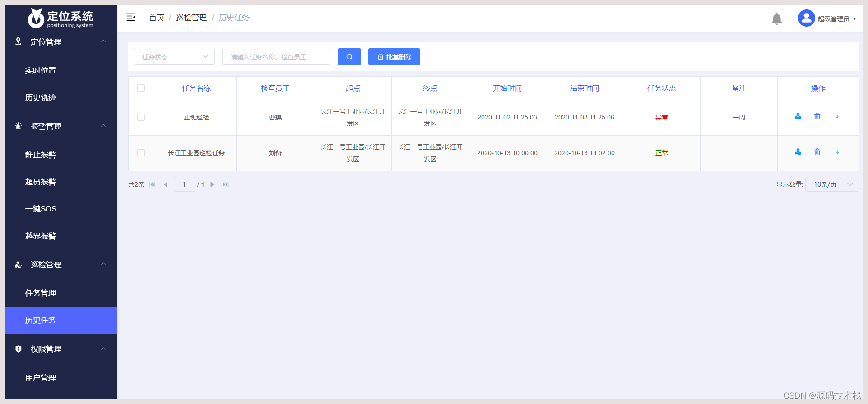
Task: Download the 长江工业园巡检任务 record
Action: (x=837, y=152)
